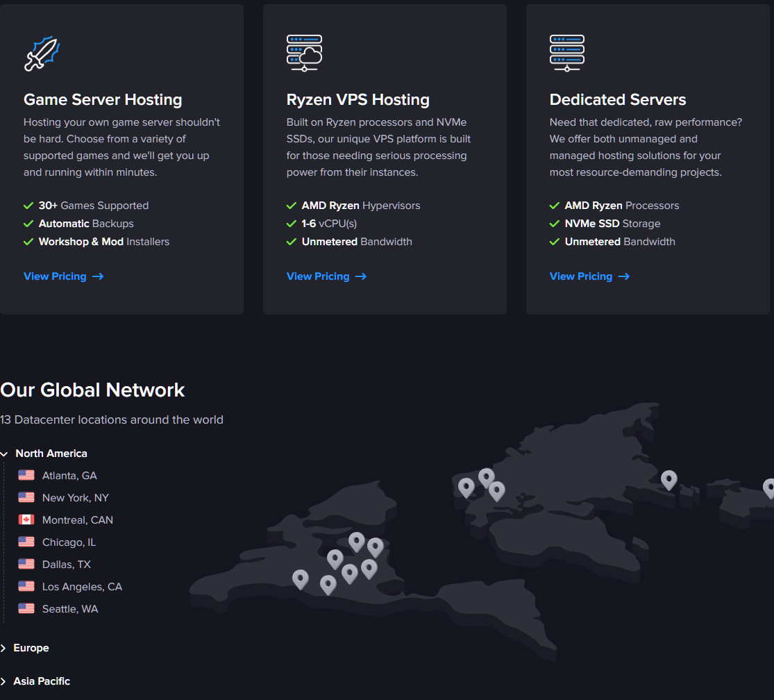Viewport: 774px width, 700px height.
Task: Click the Canadian flag beside Montreal
Action: (26, 519)
